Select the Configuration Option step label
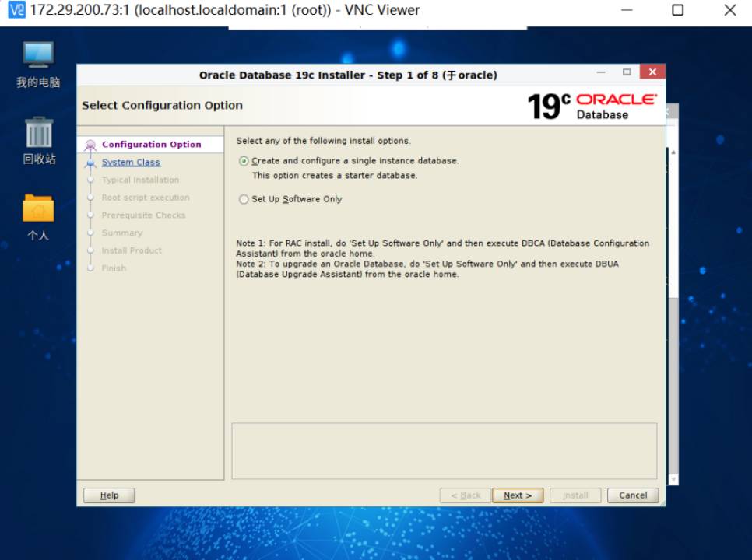 tap(151, 145)
